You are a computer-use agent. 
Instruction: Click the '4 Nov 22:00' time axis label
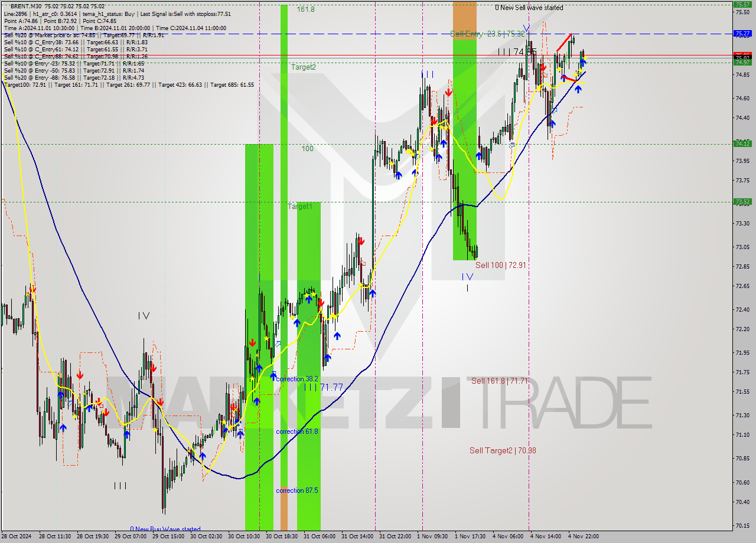584,537
